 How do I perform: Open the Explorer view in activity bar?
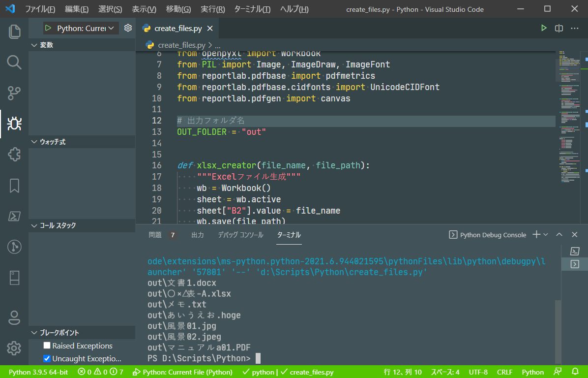14,31
